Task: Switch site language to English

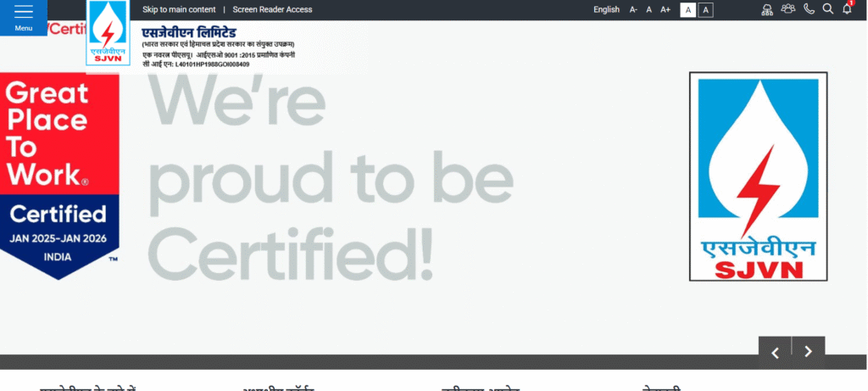Action: coord(606,10)
